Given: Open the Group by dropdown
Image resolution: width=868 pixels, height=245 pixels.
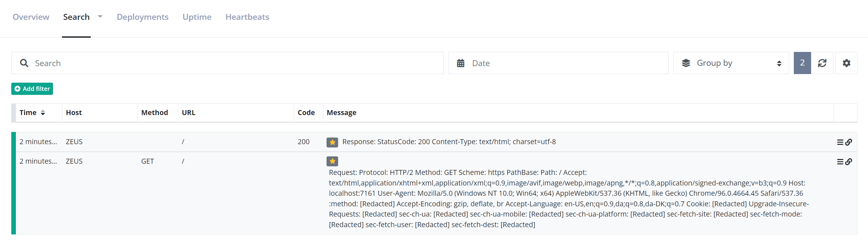Looking at the screenshot, I should (731, 63).
